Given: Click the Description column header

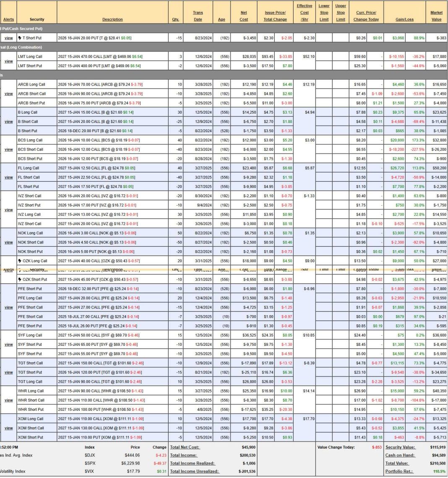Looking at the screenshot, I should 112,19.
